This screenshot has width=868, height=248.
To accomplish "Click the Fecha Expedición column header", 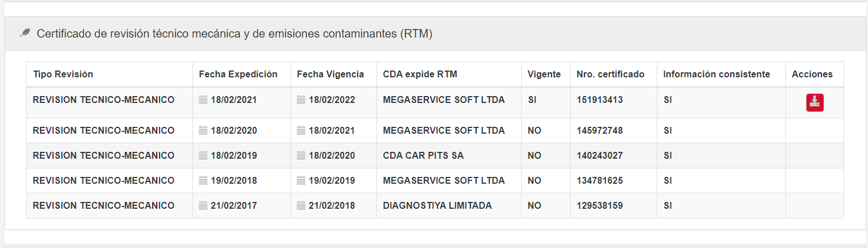I will click(238, 75).
